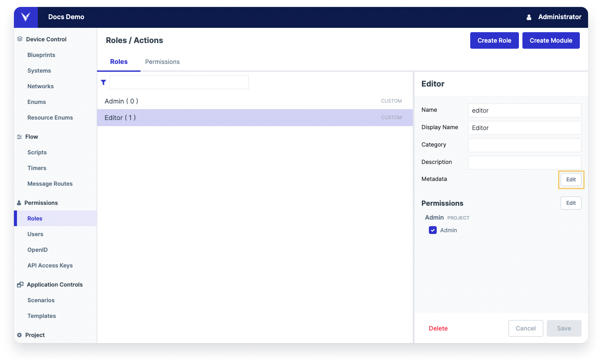Click the role filter input field
The image size is (602, 364).
(179, 82)
